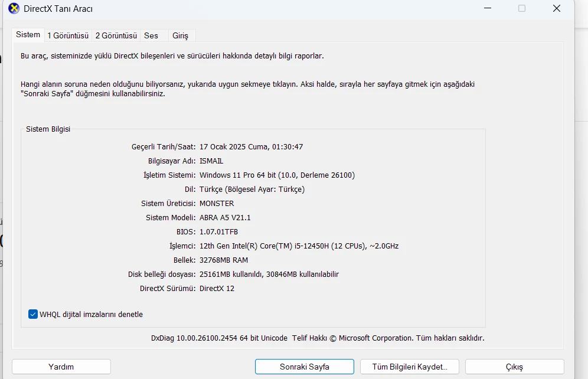Select computer name ISMAIL
The image size is (588, 379).
point(211,161)
